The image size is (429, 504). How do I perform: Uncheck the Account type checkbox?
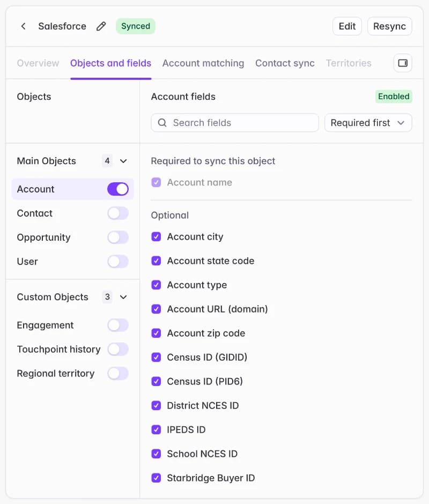(x=156, y=285)
